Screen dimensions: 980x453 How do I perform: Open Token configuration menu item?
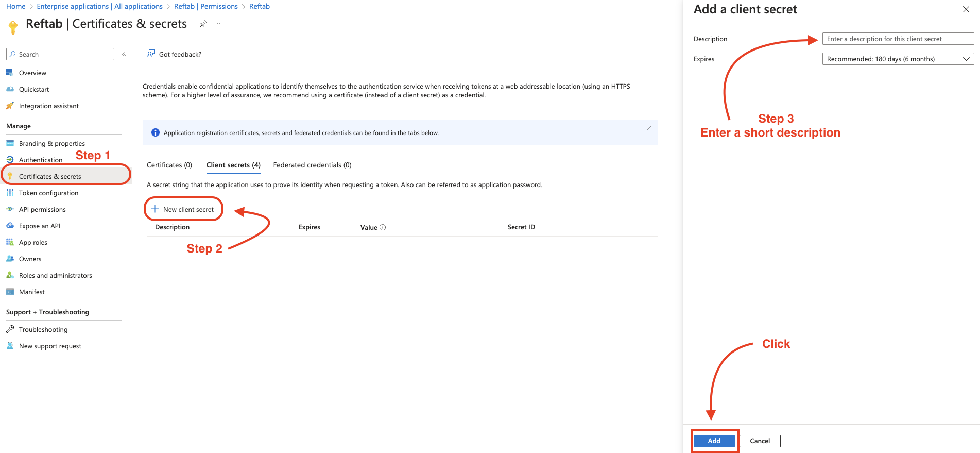coord(49,193)
